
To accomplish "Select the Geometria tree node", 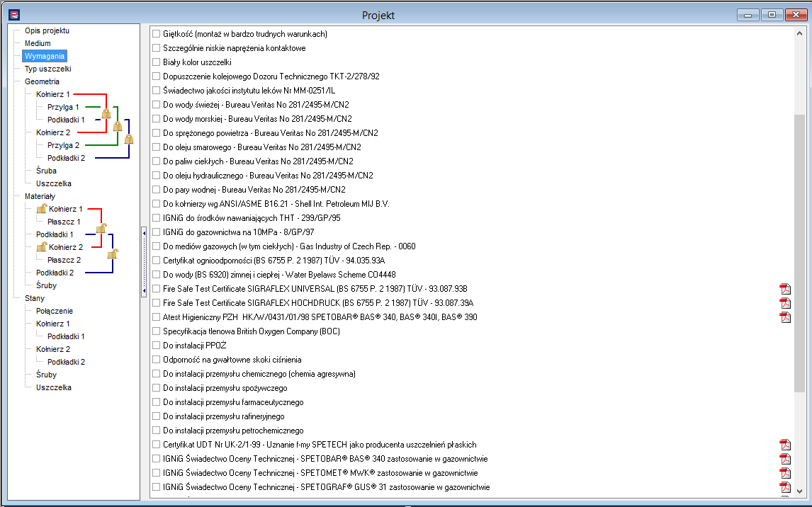I will 42,81.
